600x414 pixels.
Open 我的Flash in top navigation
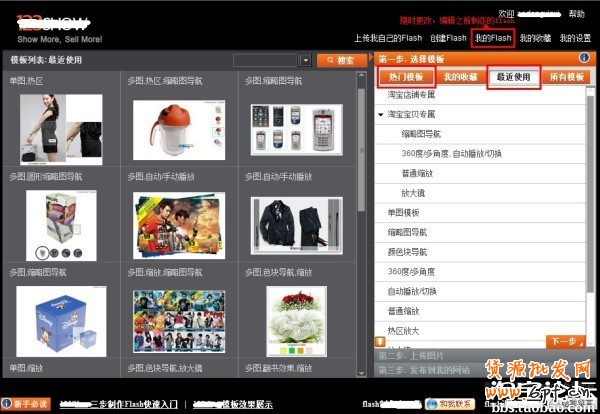pyautogui.click(x=493, y=38)
